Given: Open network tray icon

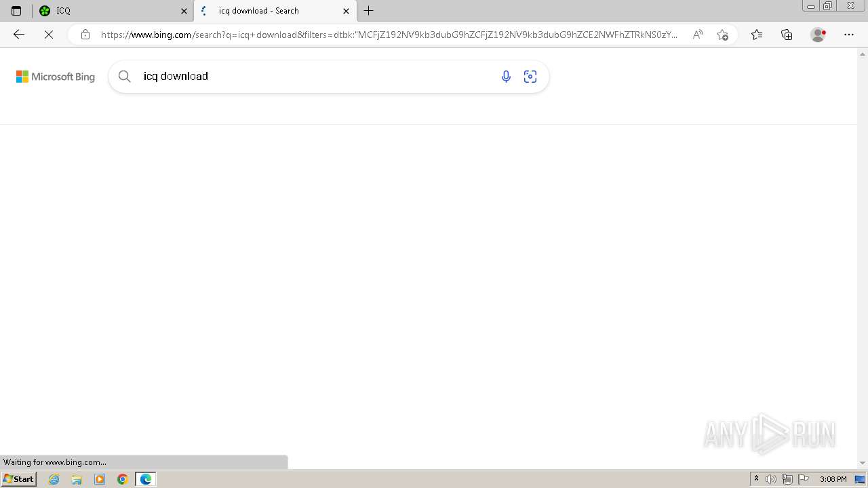Looking at the screenshot, I should [787, 479].
